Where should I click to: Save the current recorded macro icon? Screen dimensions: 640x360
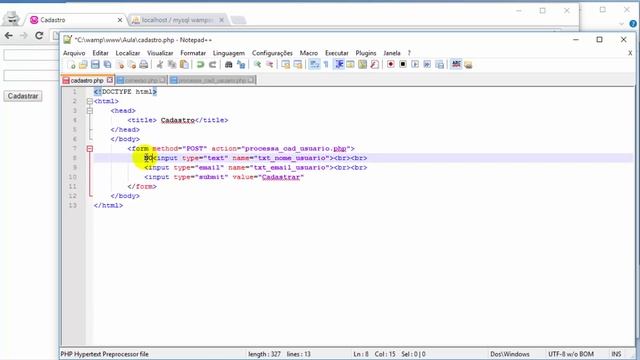(440, 64)
